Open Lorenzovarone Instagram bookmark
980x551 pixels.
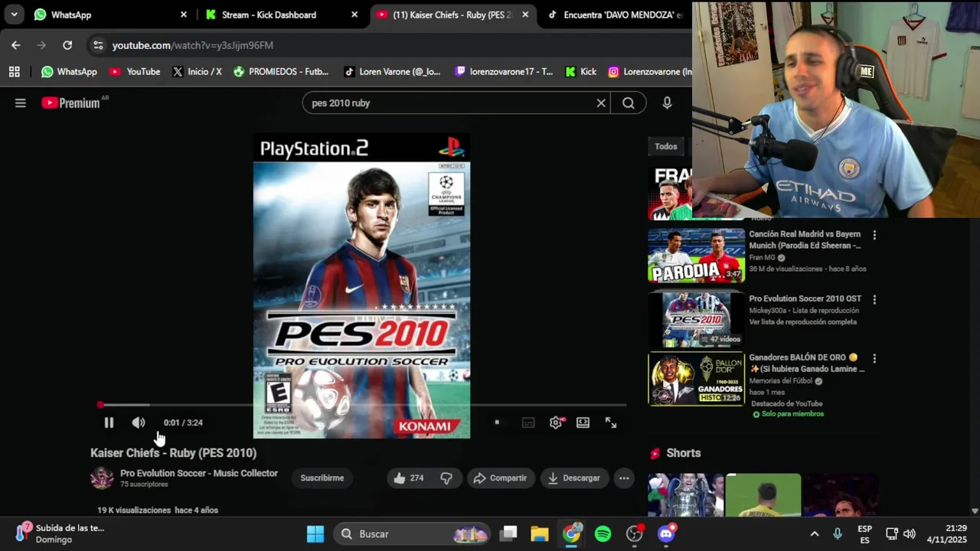coord(650,72)
